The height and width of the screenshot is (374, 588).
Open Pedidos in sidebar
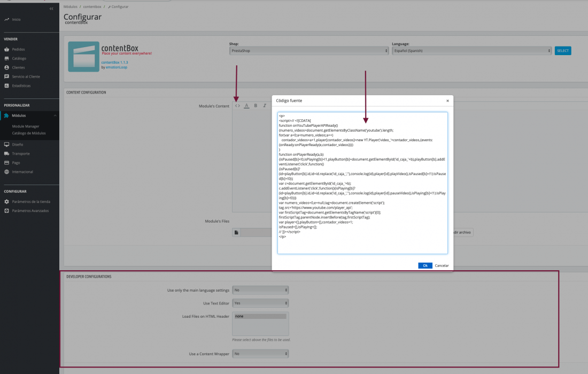[x=18, y=49]
